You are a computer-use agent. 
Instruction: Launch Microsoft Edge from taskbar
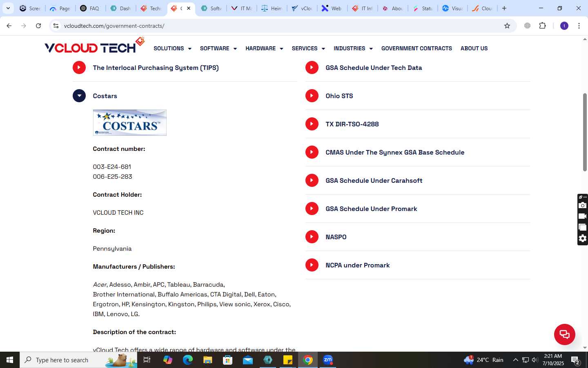click(x=187, y=360)
